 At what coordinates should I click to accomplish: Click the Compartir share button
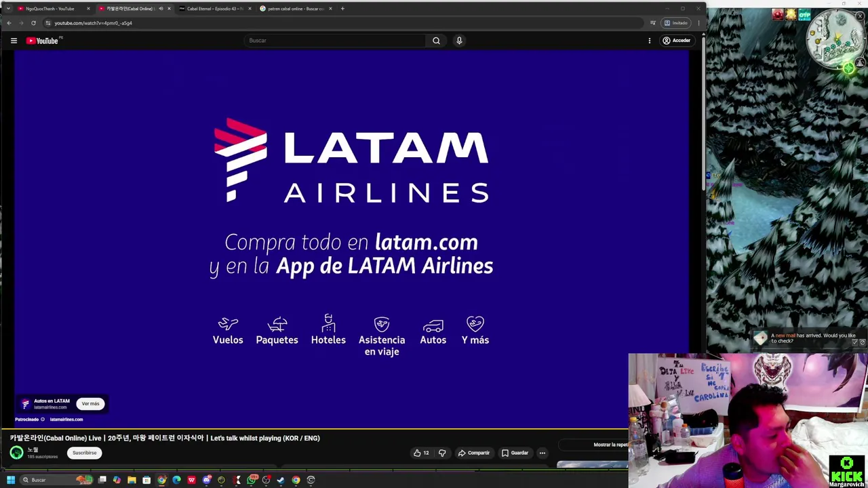473,453
